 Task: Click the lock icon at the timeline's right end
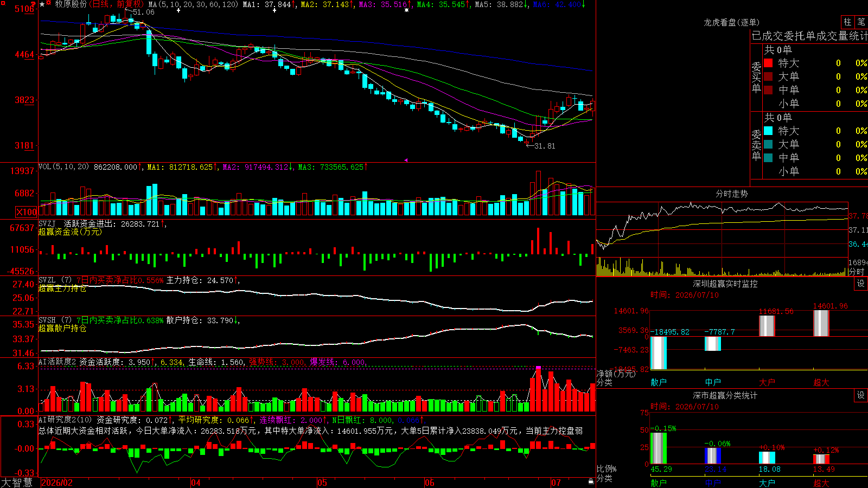[x=591, y=481]
